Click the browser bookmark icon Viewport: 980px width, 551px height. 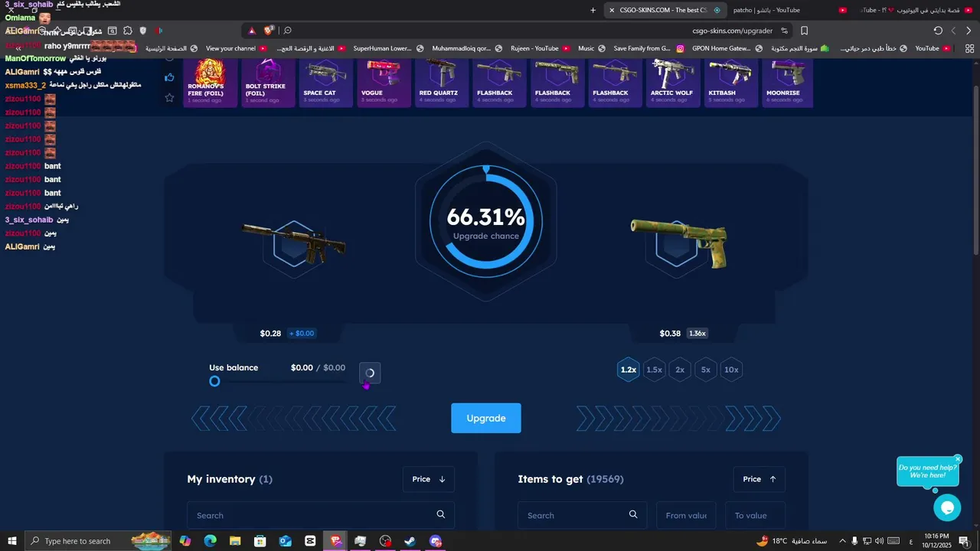(x=805, y=31)
